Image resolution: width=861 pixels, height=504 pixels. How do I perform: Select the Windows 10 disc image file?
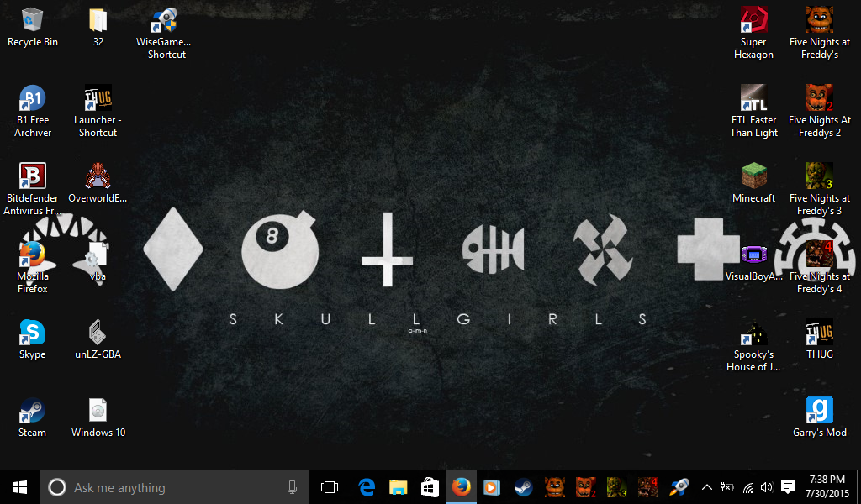(x=98, y=417)
